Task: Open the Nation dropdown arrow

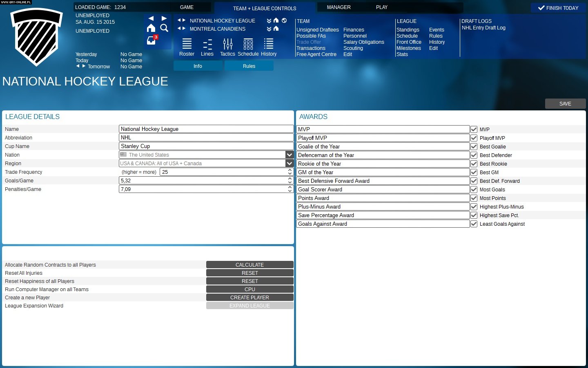Action: click(290, 155)
